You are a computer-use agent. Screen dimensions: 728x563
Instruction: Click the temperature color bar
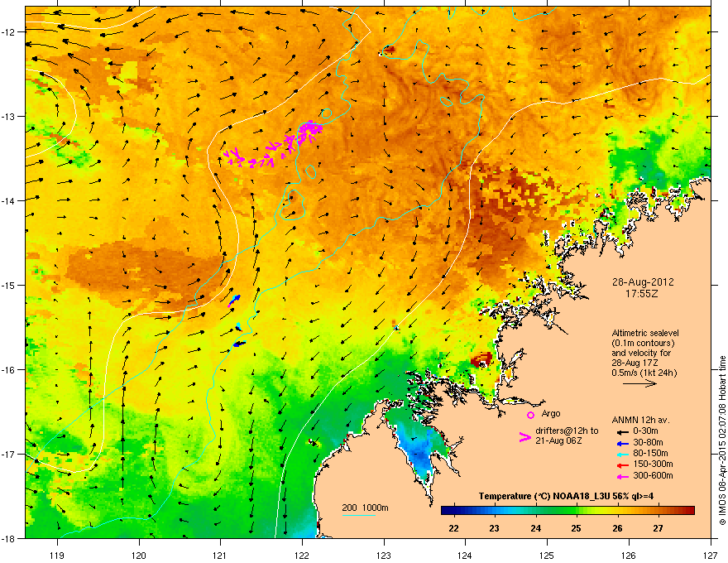568,511
